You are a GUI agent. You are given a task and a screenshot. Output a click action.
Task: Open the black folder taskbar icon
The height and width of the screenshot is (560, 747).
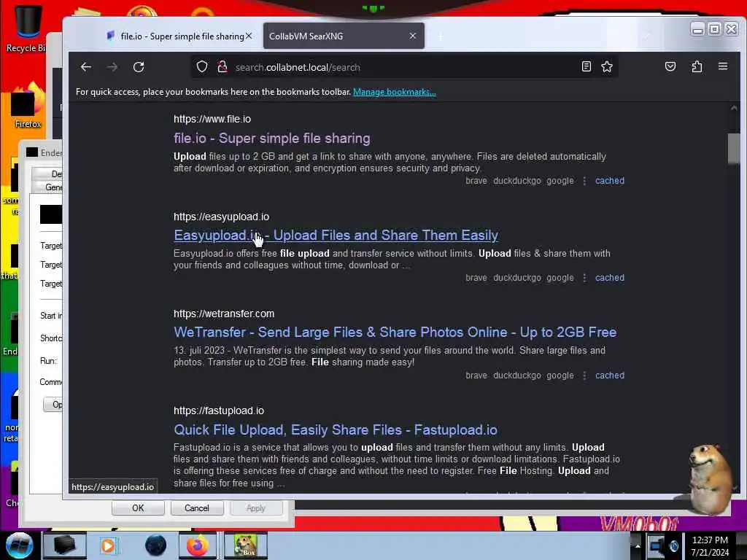pyautogui.click(x=65, y=545)
